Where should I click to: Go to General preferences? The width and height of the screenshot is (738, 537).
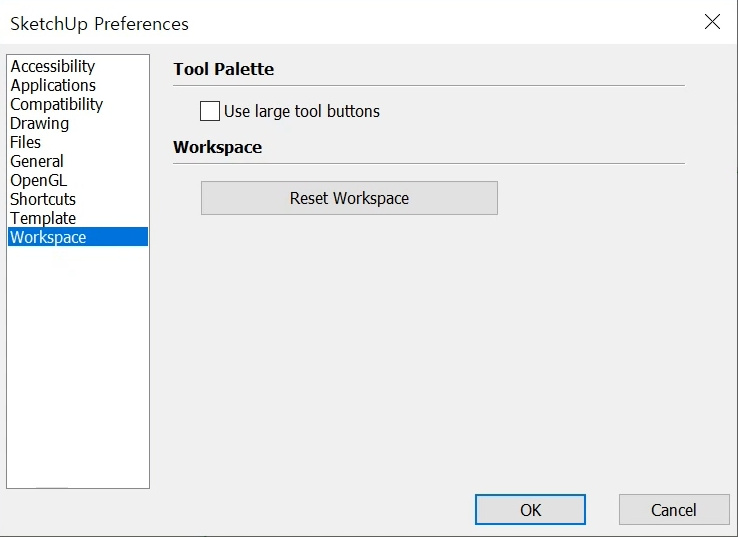coord(78,161)
